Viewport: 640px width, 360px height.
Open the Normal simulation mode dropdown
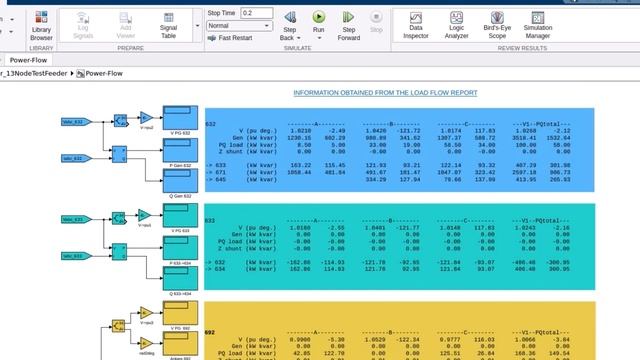click(x=239, y=26)
